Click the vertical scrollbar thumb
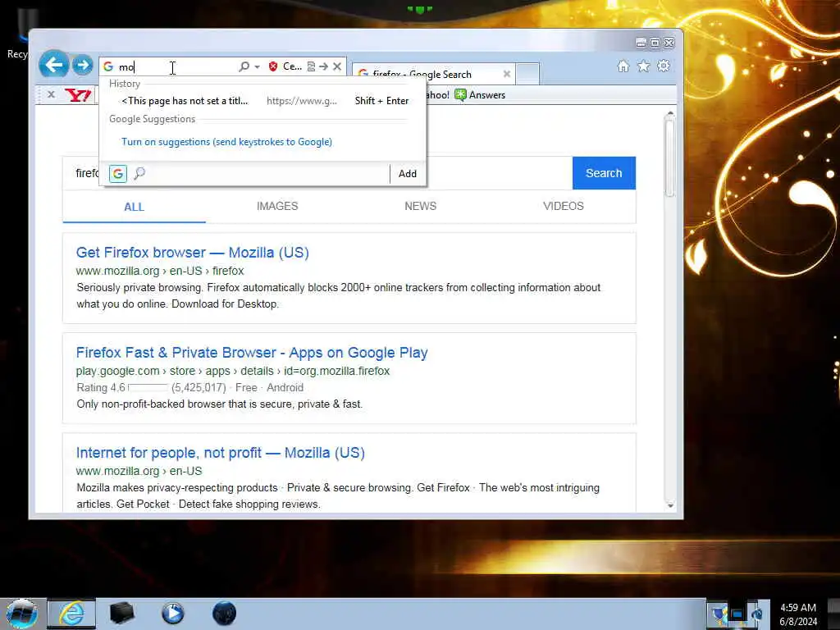This screenshot has height=630, width=840. tap(669, 157)
